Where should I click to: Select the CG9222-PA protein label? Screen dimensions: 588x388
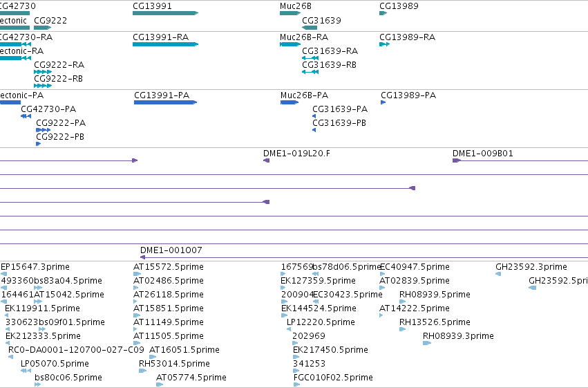[x=61, y=123]
